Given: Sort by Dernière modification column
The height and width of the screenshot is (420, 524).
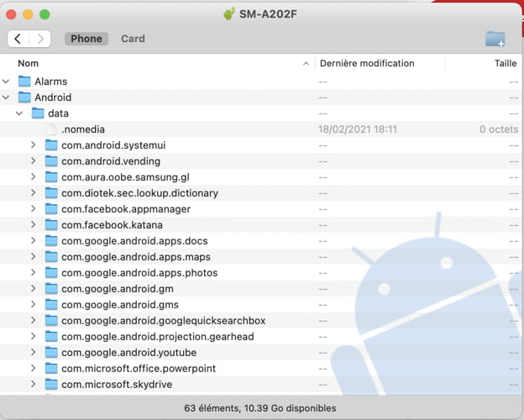Looking at the screenshot, I should pyautogui.click(x=367, y=63).
